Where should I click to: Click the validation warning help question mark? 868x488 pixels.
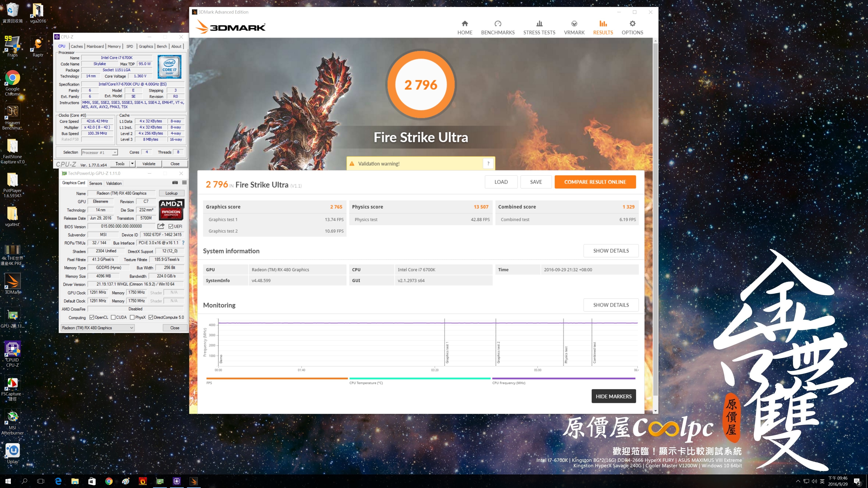tap(488, 164)
